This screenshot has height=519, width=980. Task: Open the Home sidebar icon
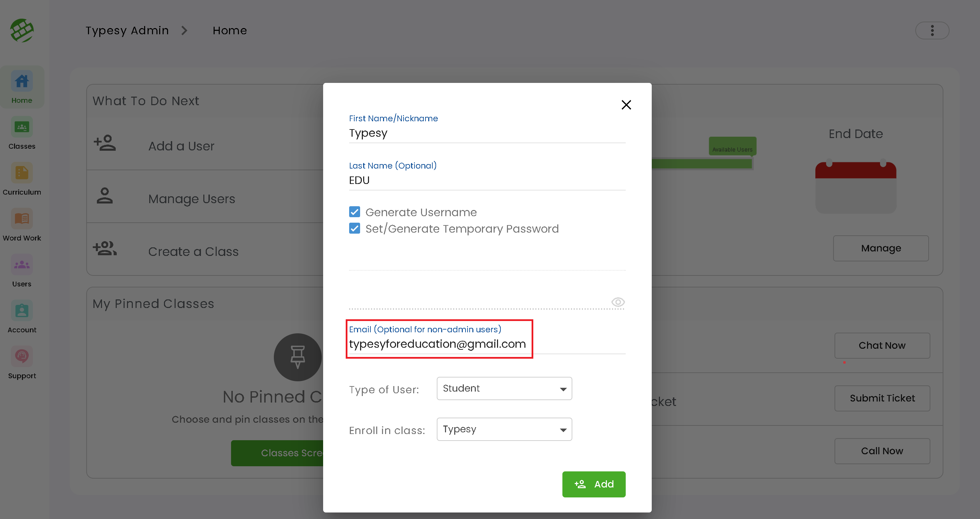(x=22, y=81)
